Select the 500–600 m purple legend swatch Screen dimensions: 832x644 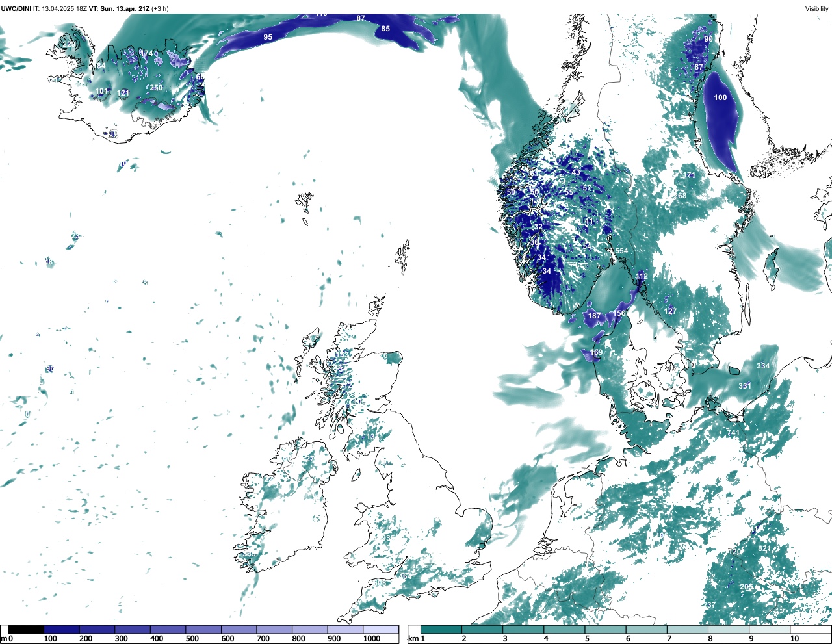pos(203,630)
